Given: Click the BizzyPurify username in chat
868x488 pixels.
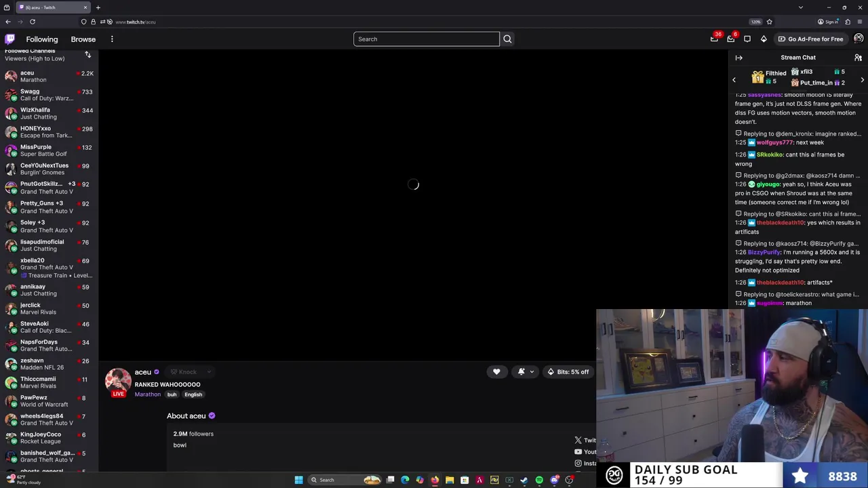Looking at the screenshot, I should point(764,252).
